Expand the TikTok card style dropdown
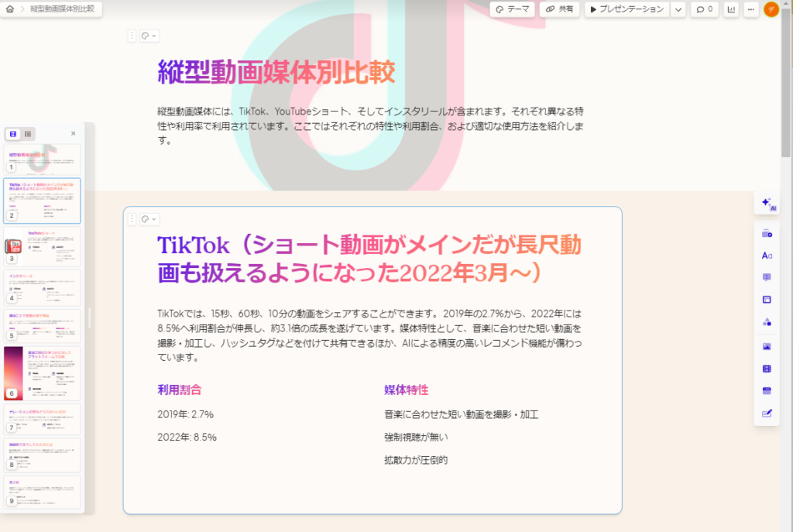This screenshot has width=793, height=532. tap(149, 219)
